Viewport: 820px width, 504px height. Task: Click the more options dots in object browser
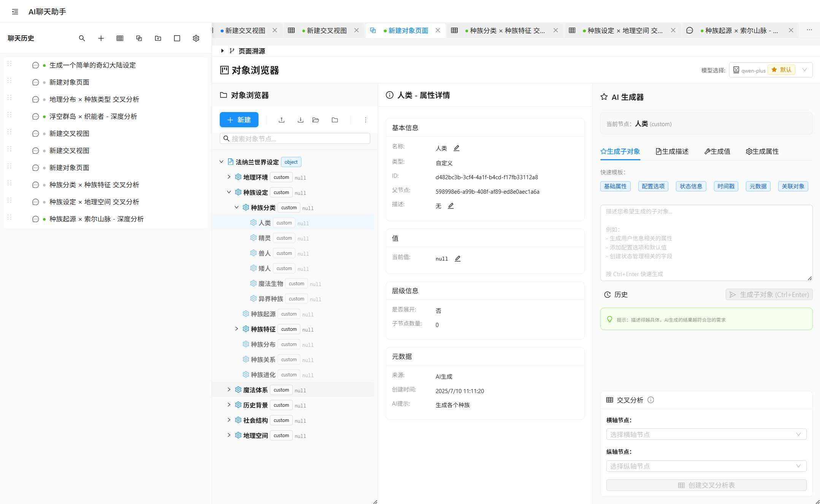point(365,120)
